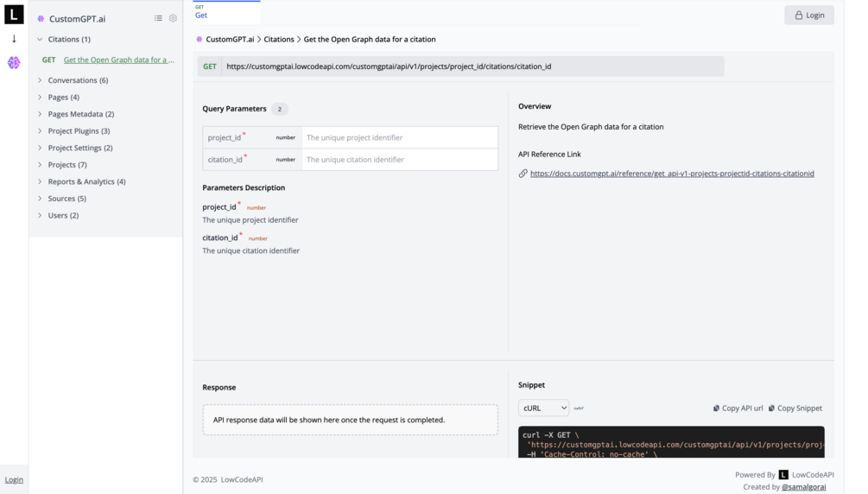Expand the Project Plugins (3) group
Screen dimensions: 868x494
[x=40, y=131]
